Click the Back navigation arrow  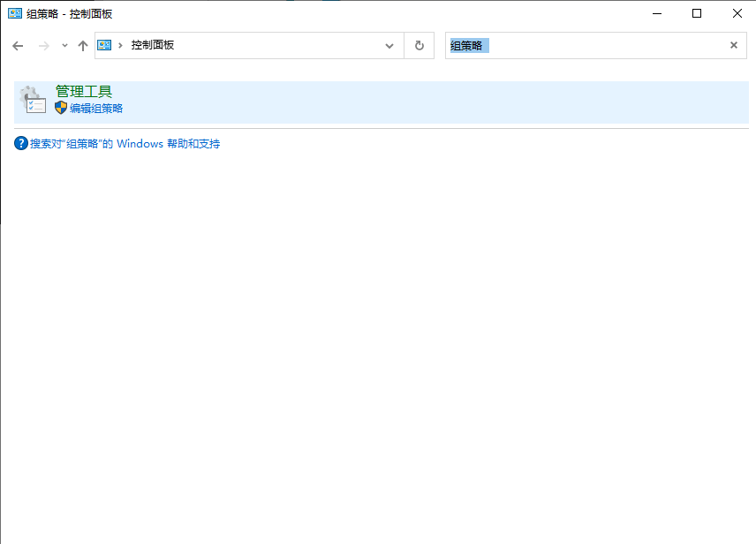coord(18,45)
